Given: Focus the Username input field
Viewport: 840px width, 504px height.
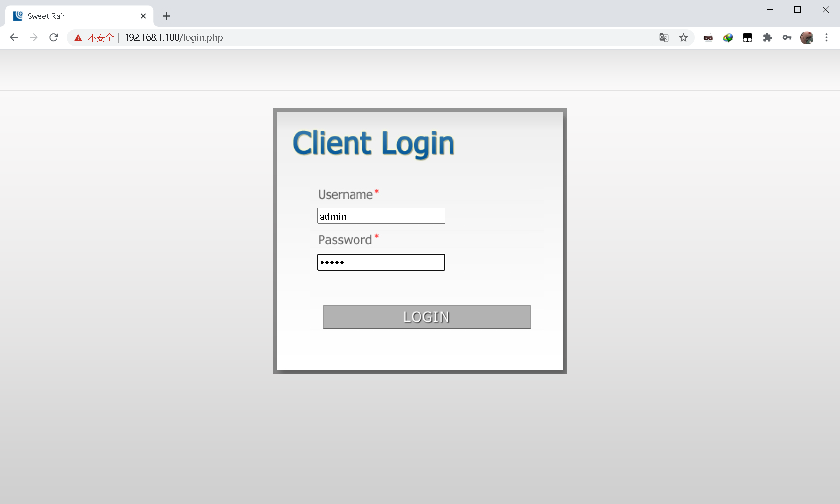Looking at the screenshot, I should tap(381, 216).
